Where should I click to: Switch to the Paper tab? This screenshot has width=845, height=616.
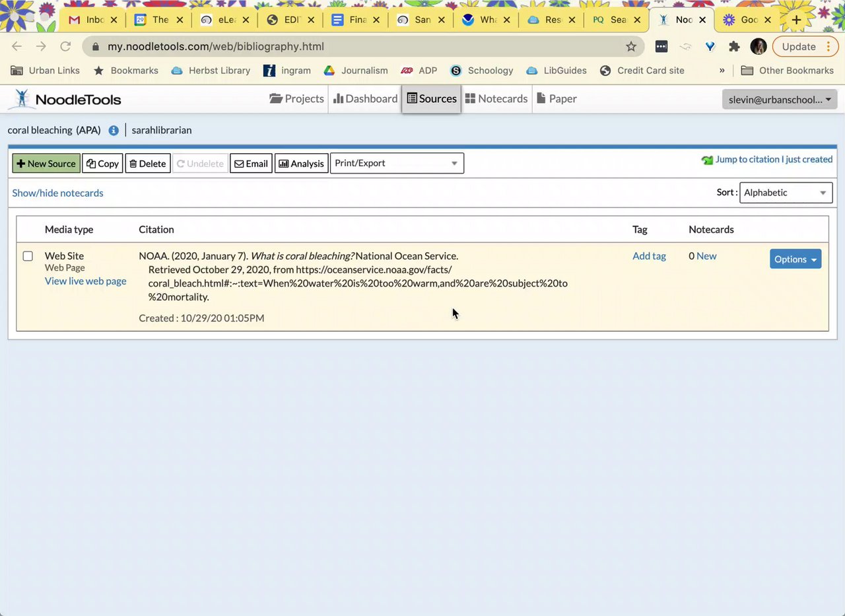[x=557, y=98]
